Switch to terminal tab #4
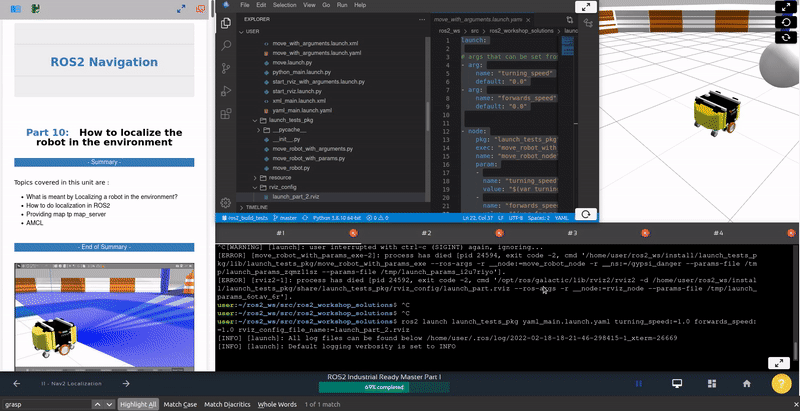Viewport: 800px width, 411px height. 718,233
